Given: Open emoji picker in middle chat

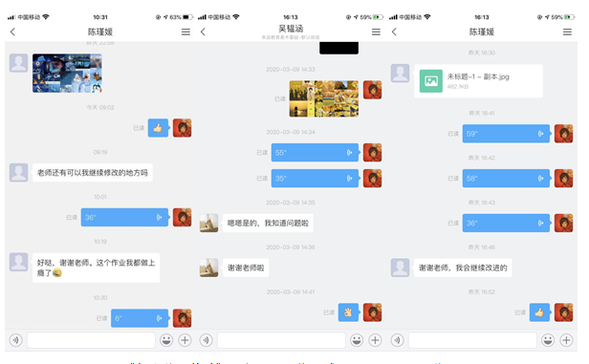Looking at the screenshot, I should point(357,340).
